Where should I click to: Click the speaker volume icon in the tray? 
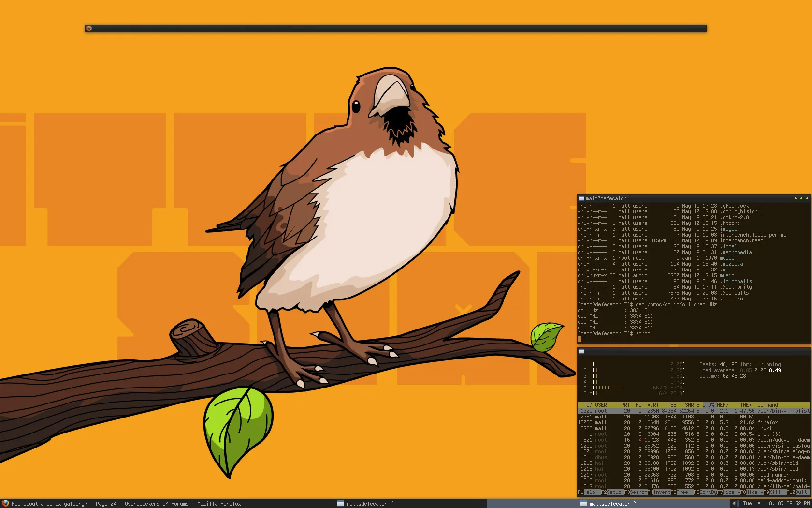coord(735,503)
